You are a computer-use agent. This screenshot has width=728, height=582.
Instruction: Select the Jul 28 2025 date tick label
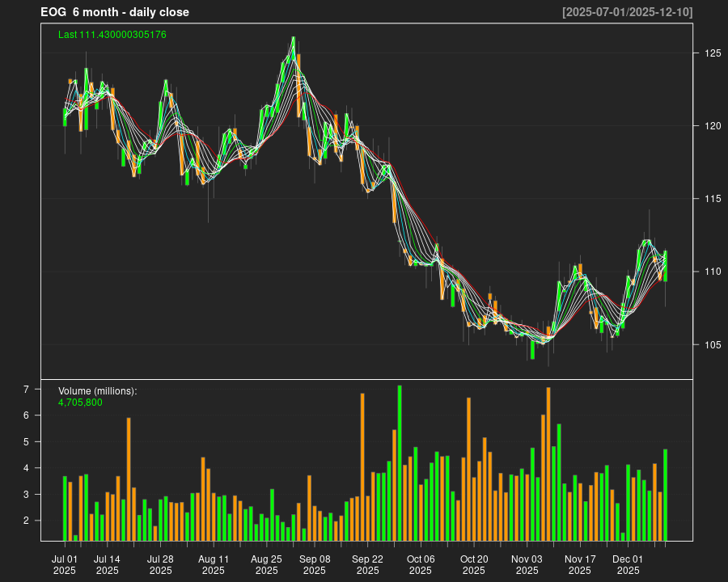160,564
